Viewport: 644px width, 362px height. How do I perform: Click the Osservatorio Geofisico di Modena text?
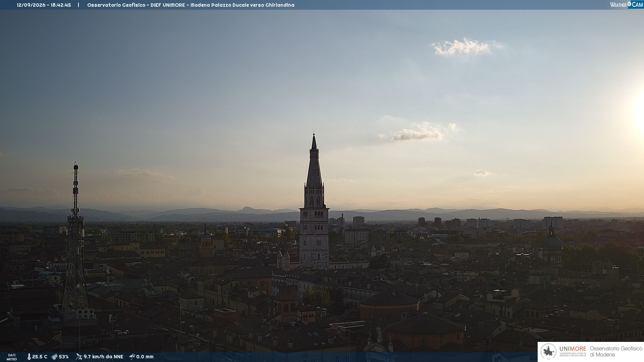click(x=616, y=352)
